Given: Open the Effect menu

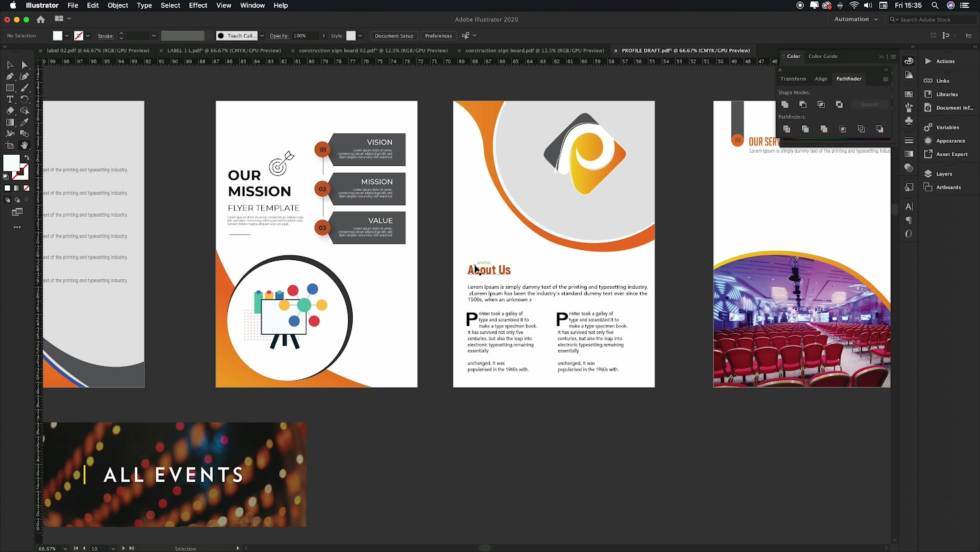Looking at the screenshot, I should (198, 5).
